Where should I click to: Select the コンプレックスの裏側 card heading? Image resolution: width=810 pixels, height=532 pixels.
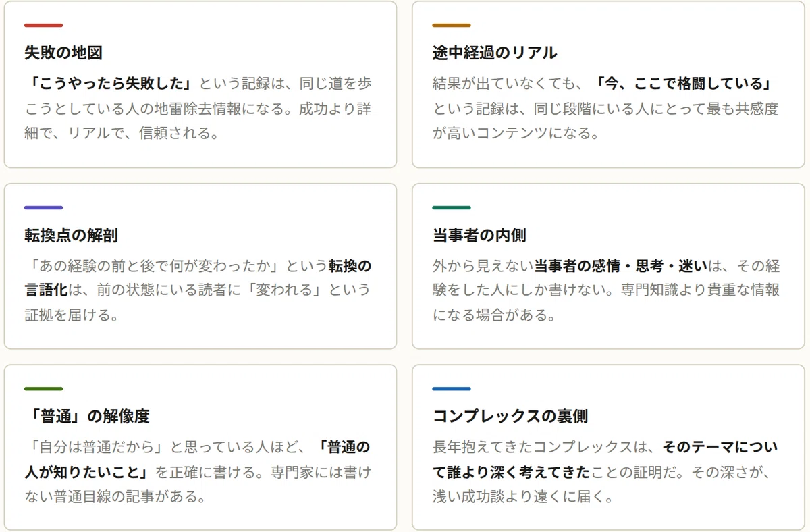(x=510, y=417)
